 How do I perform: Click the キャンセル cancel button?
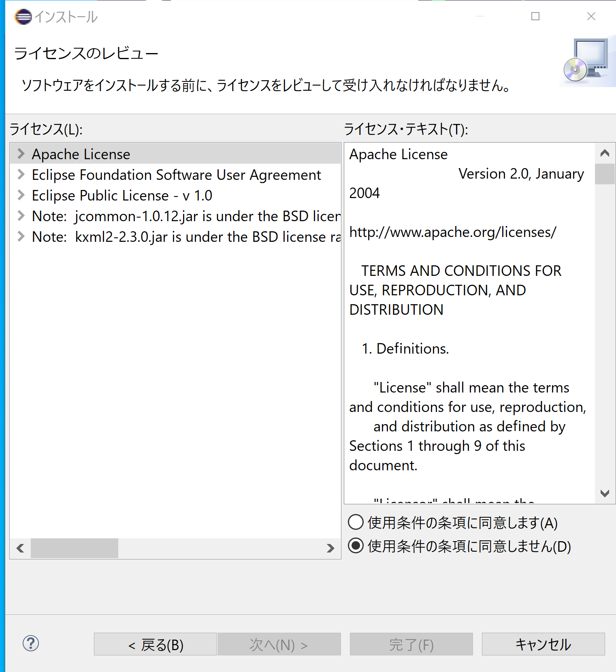tap(543, 644)
